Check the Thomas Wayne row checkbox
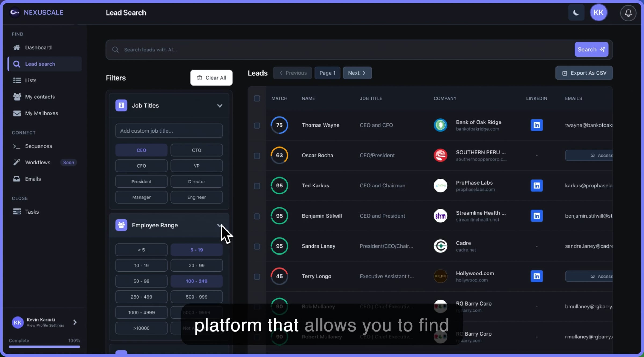The width and height of the screenshot is (644, 357). pyautogui.click(x=257, y=126)
